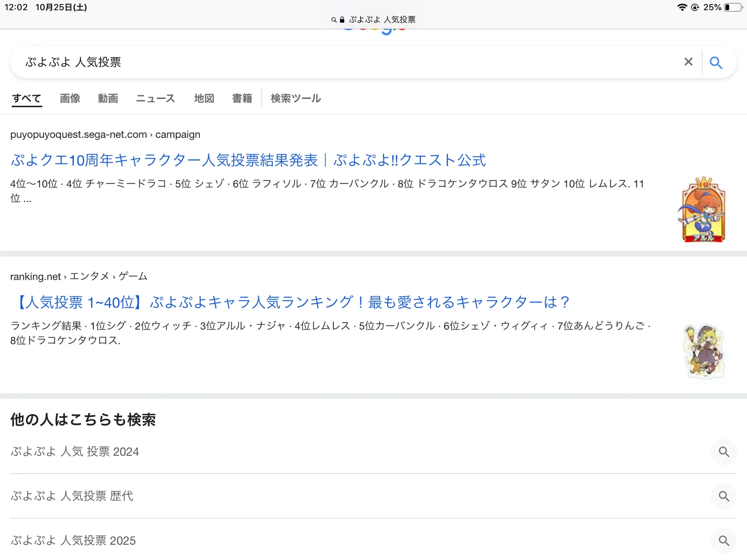
Task: Tap the Wi-Fi status icon
Action: (682, 7)
